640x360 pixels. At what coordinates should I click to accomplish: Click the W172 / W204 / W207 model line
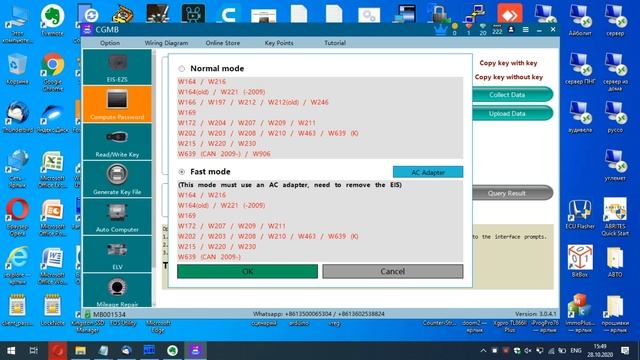(247, 123)
